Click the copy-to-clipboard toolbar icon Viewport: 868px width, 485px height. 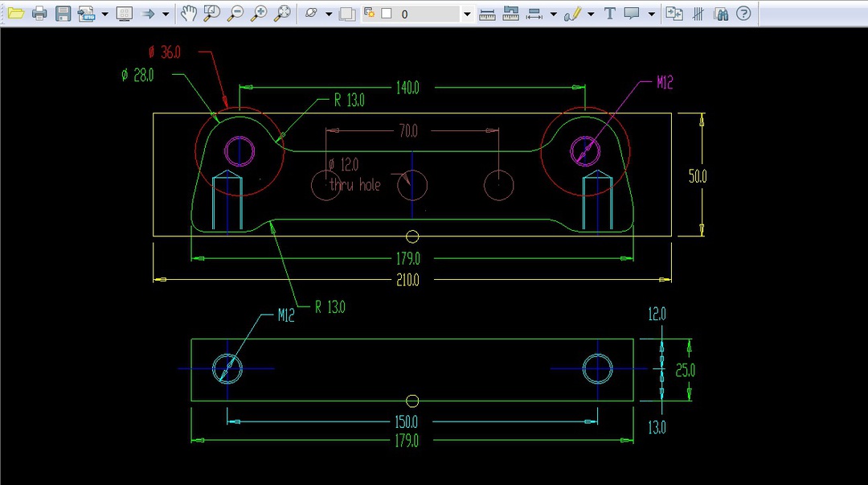tap(674, 14)
